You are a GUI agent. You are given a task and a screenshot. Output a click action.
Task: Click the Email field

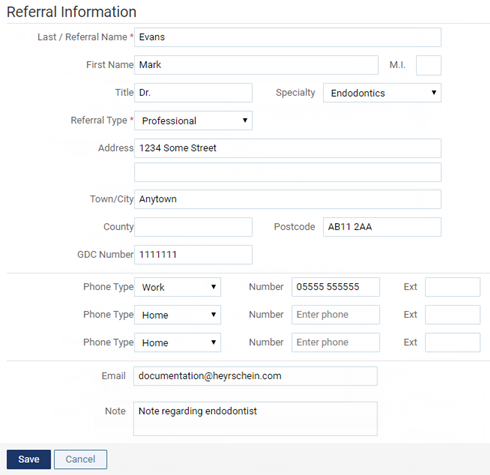(x=255, y=376)
